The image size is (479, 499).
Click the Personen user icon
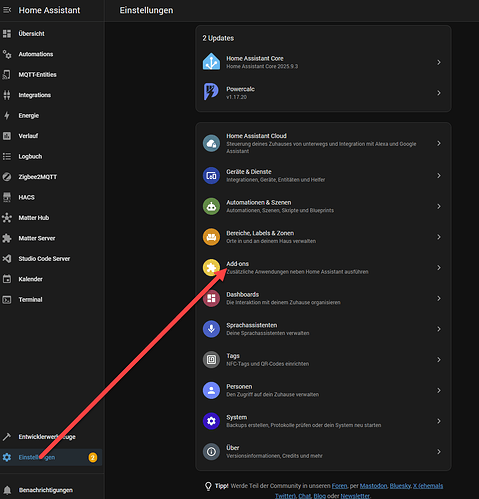point(211,390)
